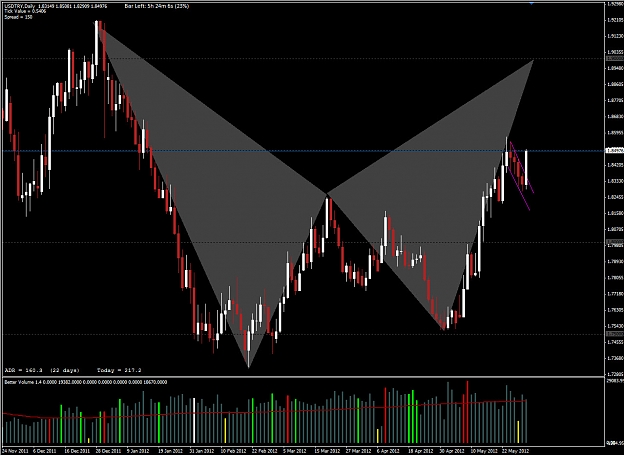Click the Bar Left countdown text
625x456 pixels.
(157, 6)
